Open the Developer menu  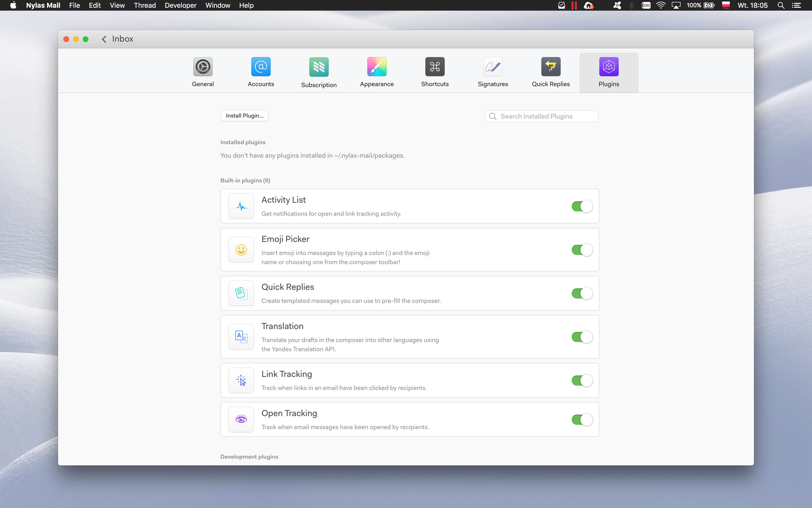pyautogui.click(x=180, y=5)
